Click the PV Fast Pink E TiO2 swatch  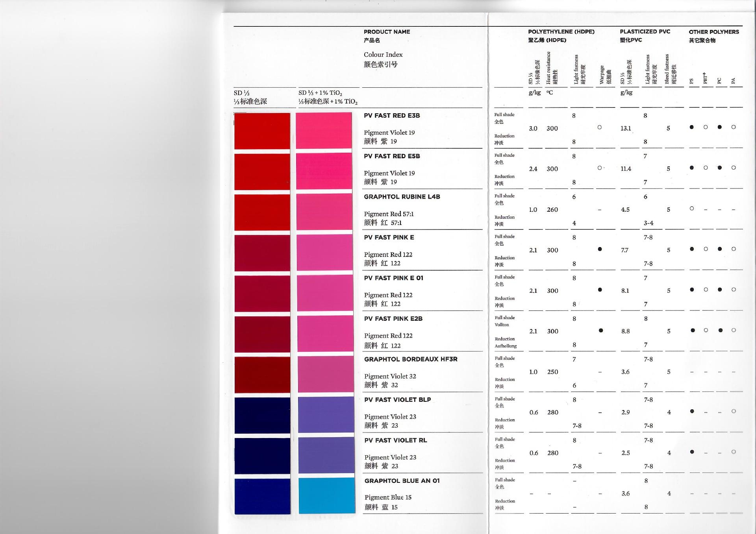tap(324, 252)
